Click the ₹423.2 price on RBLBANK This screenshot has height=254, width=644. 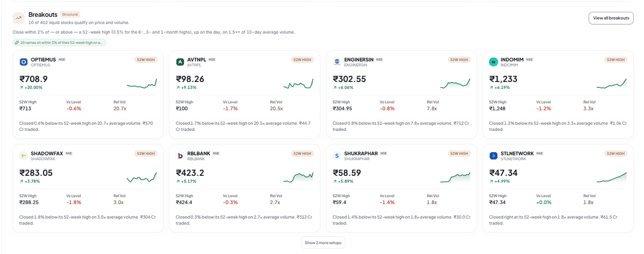tap(190, 173)
